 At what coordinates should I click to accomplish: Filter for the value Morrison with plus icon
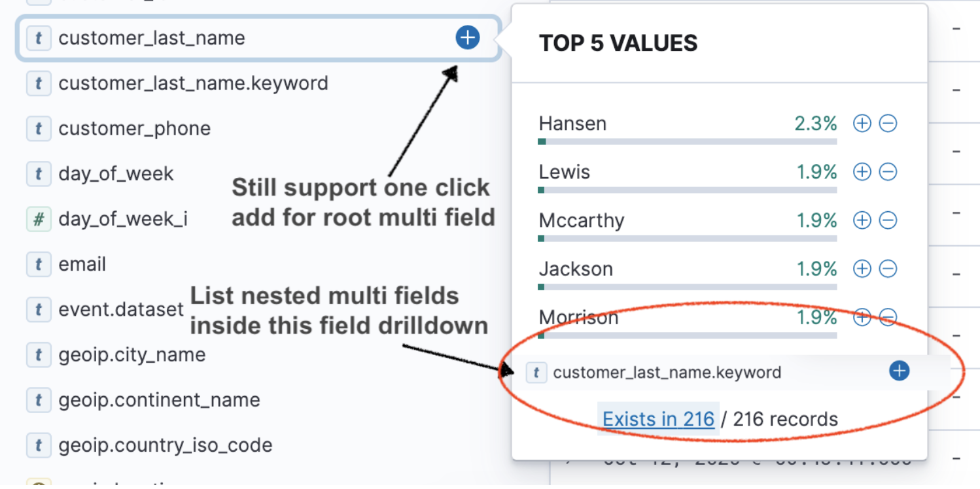pos(862,317)
